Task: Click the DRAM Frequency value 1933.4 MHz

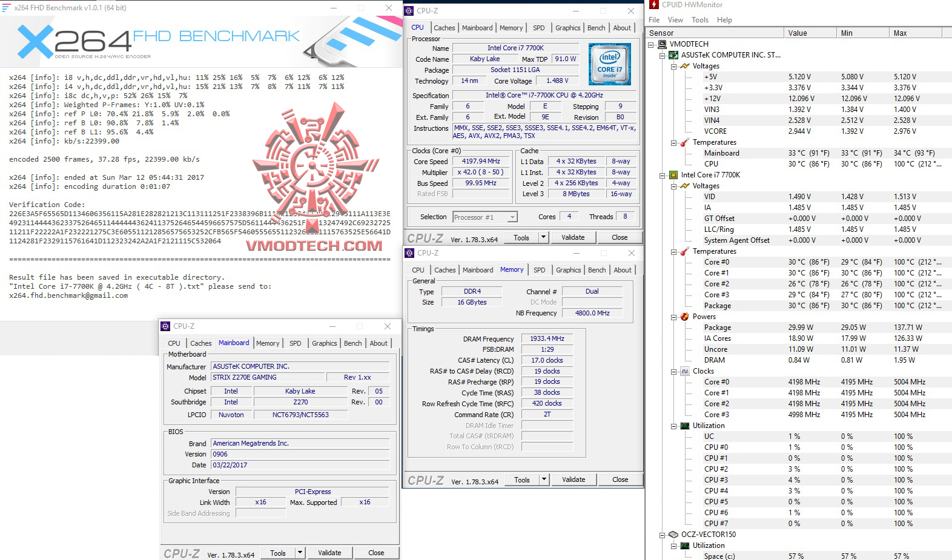Action: 547,339
